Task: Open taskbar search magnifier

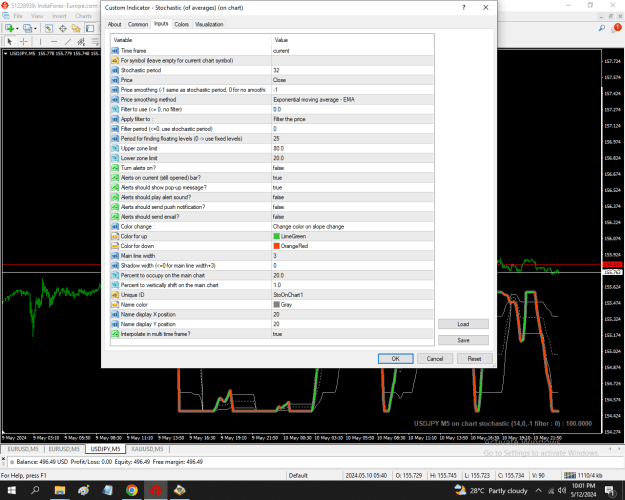Action: [x=35, y=490]
